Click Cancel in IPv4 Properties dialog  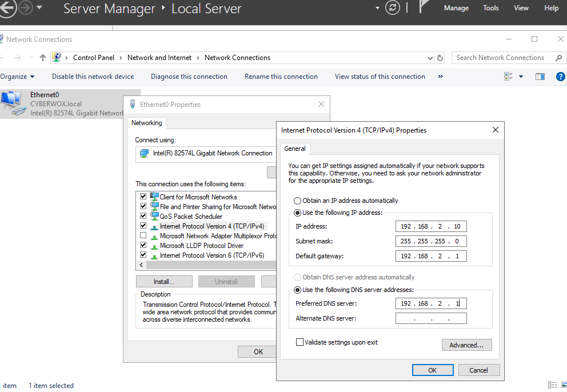(x=479, y=370)
